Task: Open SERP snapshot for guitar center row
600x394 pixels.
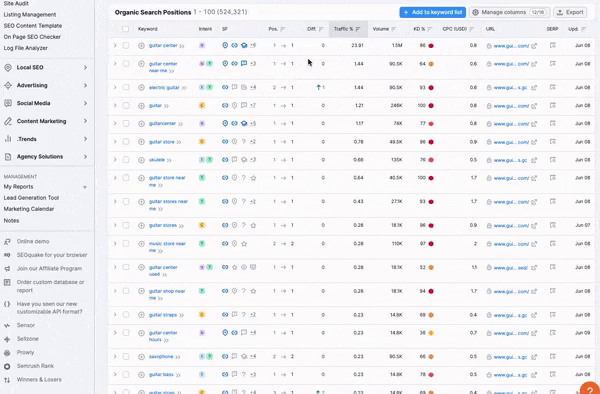Action: [x=553, y=45]
